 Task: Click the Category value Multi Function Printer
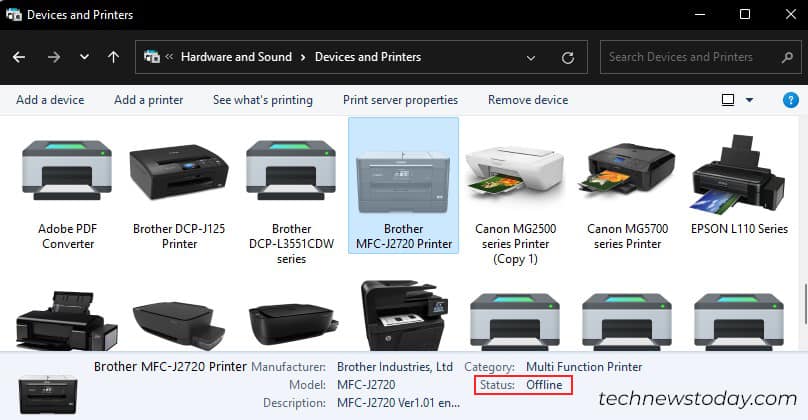(x=584, y=367)
